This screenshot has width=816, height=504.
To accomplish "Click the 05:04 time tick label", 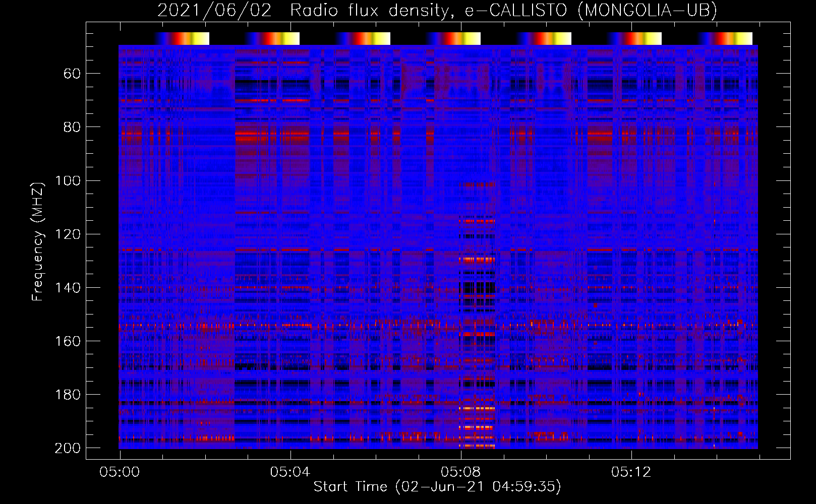I will coord(290,472).
